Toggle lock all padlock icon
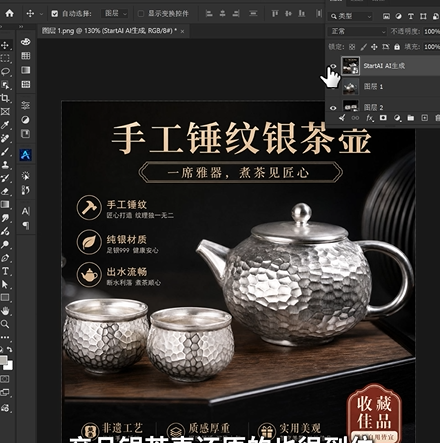 pos(397,47)
